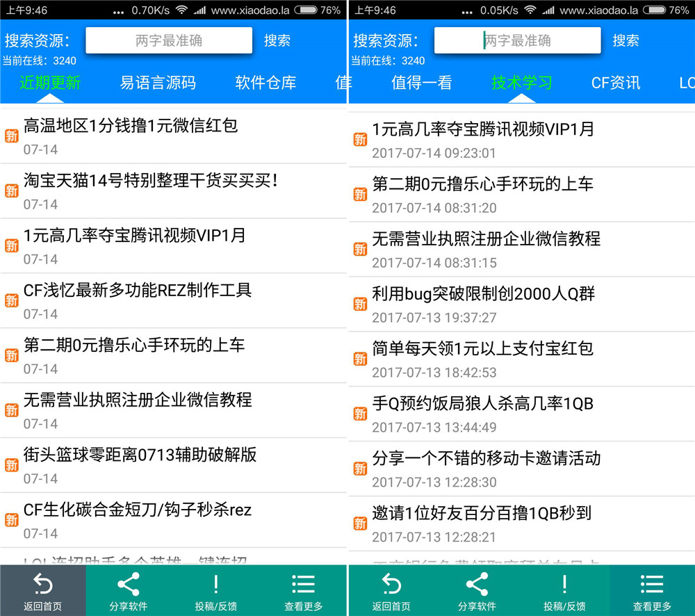
Task: Click the 新 badge beside 简单每天领1元以上支付宝红包
Action: 360,359
